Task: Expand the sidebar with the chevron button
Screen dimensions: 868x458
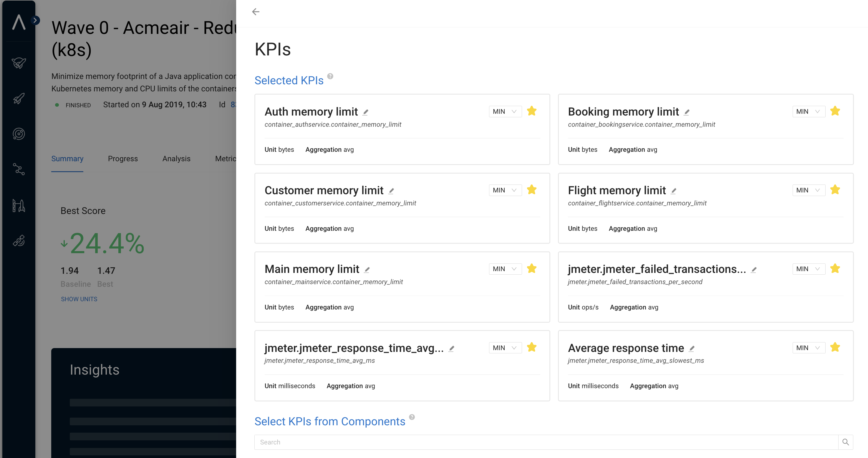Action: (35, 20)
